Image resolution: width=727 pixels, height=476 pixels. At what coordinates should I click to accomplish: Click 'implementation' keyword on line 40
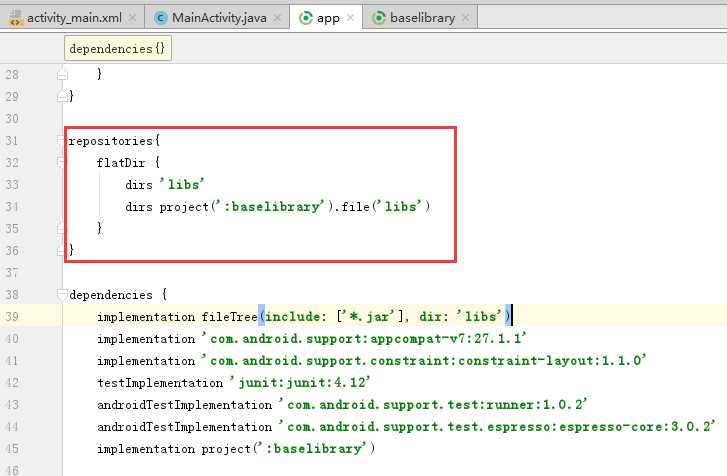[x=146, y=339]
